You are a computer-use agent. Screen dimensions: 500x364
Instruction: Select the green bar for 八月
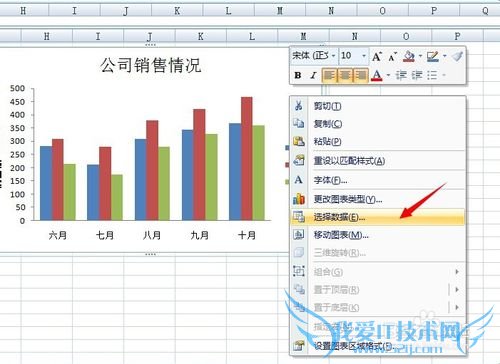coord(164,183)
